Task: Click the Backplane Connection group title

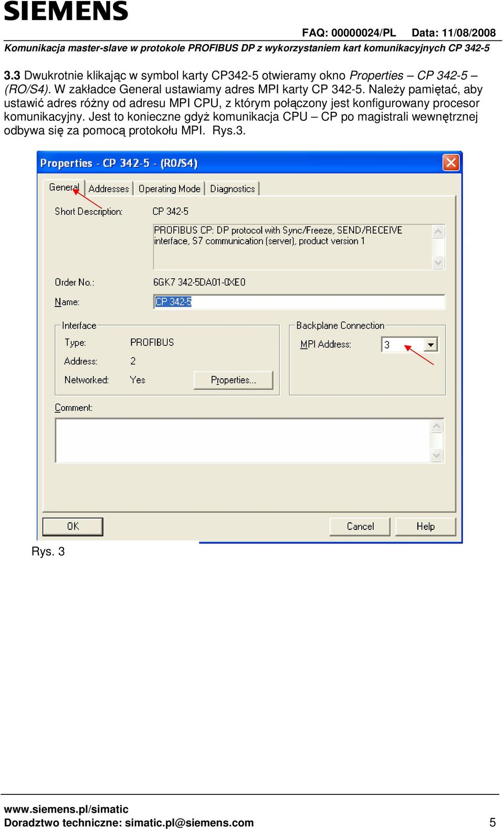Action: (x=340, y=326)
